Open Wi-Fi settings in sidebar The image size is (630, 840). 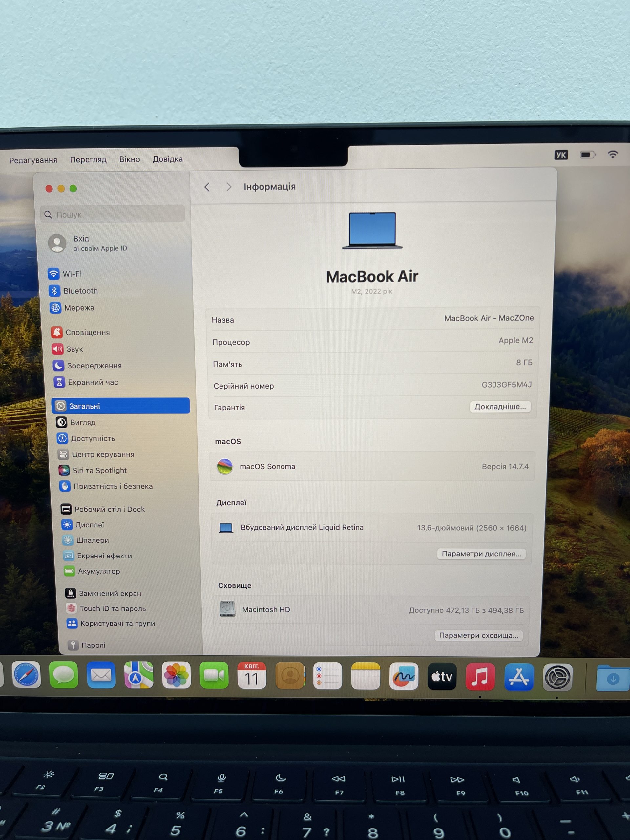[x=65, y=274]
